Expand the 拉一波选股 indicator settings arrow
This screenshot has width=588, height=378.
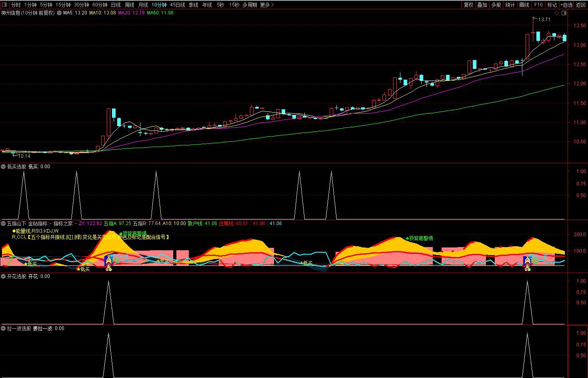tap(4, 328)
